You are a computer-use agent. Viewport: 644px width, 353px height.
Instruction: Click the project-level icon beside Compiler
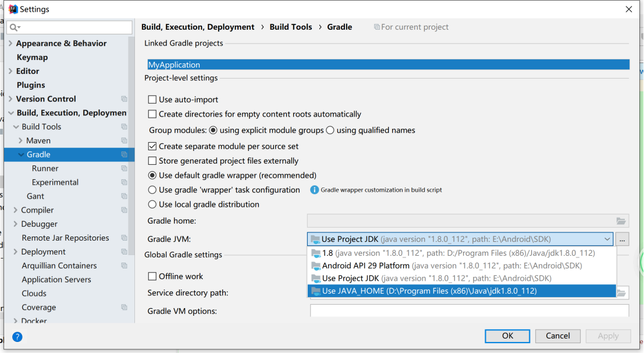(124, 210)
